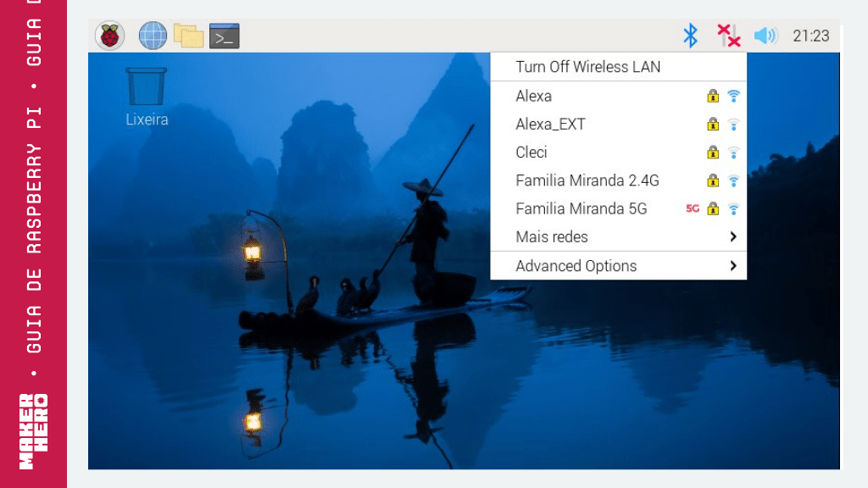Click the weak signal icon beside Alexa_EXT
The width and height of the screenshot is (868, 488).
coord(733,125)
